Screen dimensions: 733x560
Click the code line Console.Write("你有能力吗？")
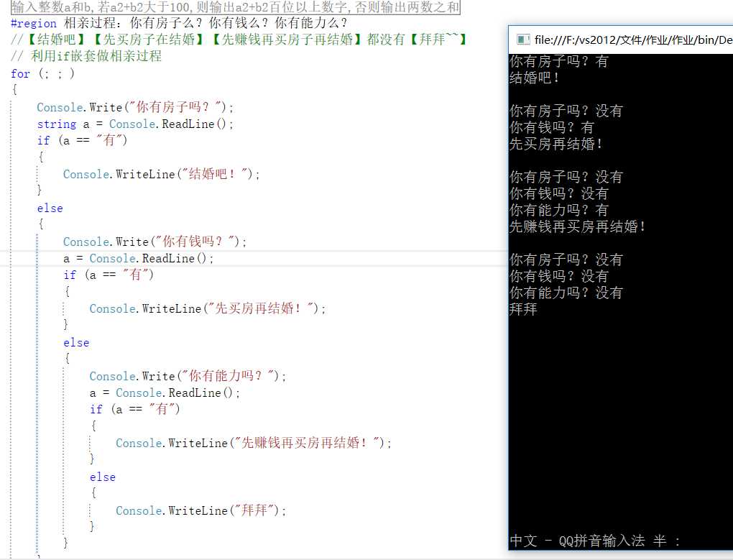[x=188, y=376]
